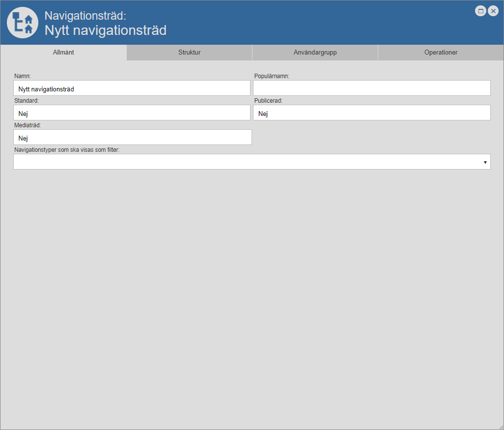Maximize the Navigationsträd dialog window
504x430 pixels.
480,11
